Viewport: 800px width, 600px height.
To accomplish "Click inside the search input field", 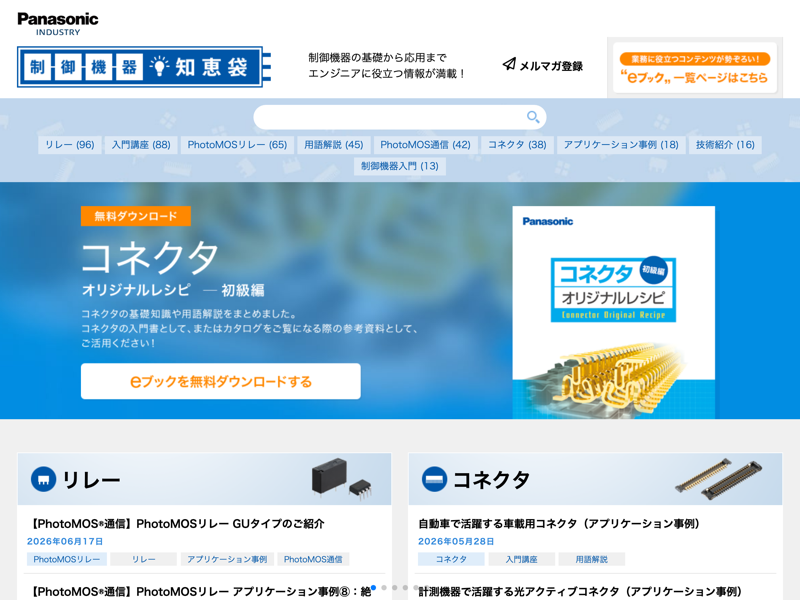I will point(399,117).
